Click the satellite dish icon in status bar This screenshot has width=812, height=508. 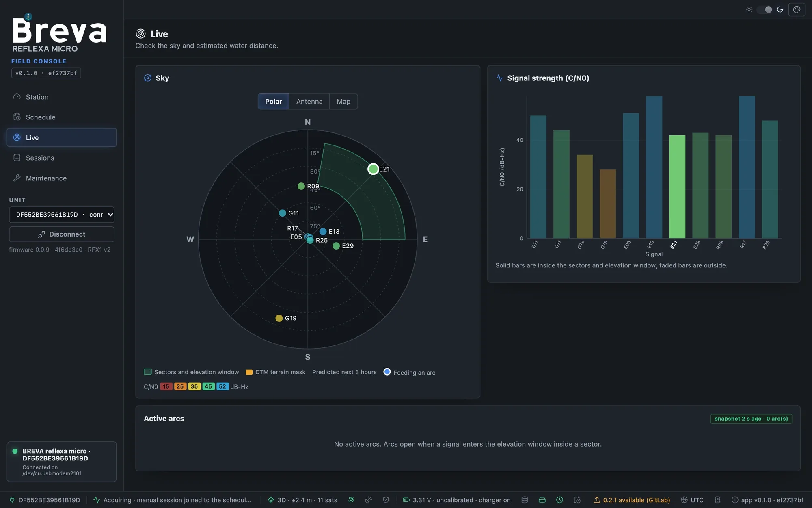(x=369, y=500)
